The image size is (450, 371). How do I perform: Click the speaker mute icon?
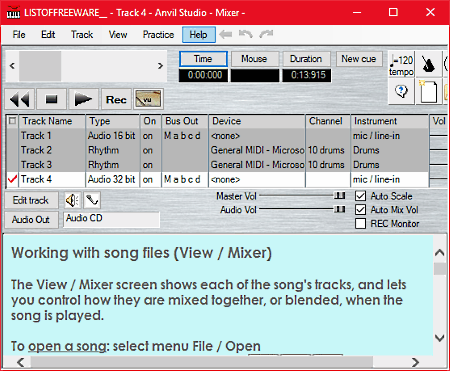point(72,200)
